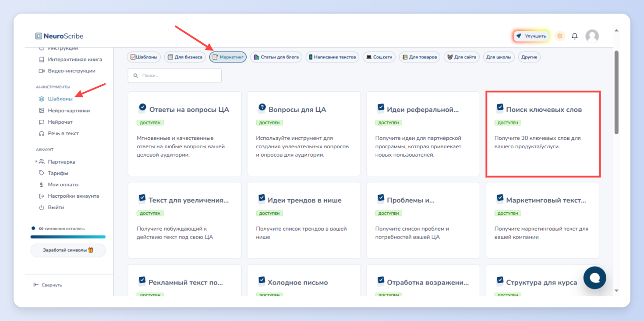The width and height of the screenshot is (644, 321).
Task: Open Тарифы in sidebar
Action: (58, 173)
